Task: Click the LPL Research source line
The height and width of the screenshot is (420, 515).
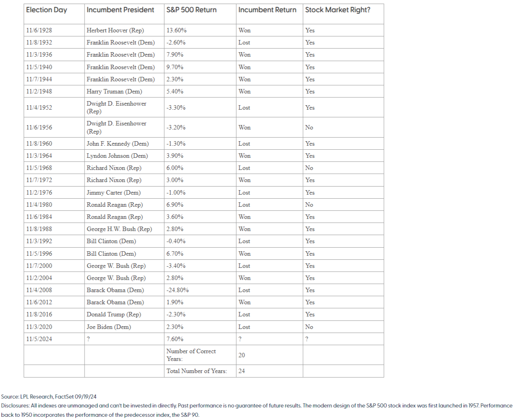Action: click(49, 397)
